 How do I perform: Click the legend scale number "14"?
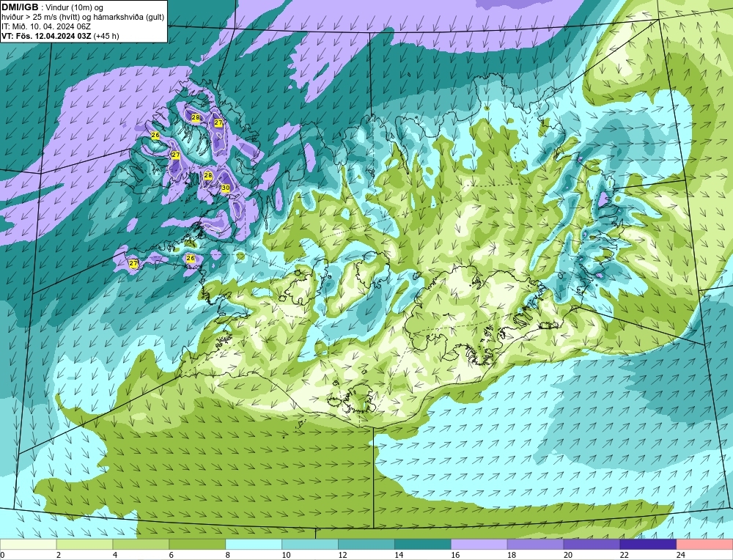[399, 555]
